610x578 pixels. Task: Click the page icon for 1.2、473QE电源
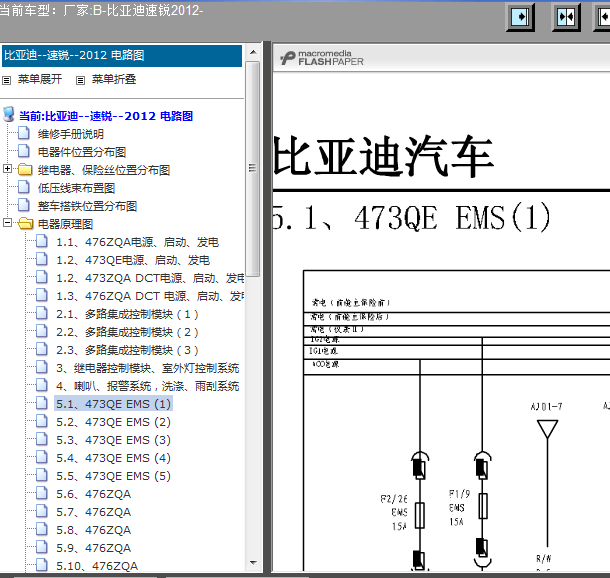click(42, 259)
